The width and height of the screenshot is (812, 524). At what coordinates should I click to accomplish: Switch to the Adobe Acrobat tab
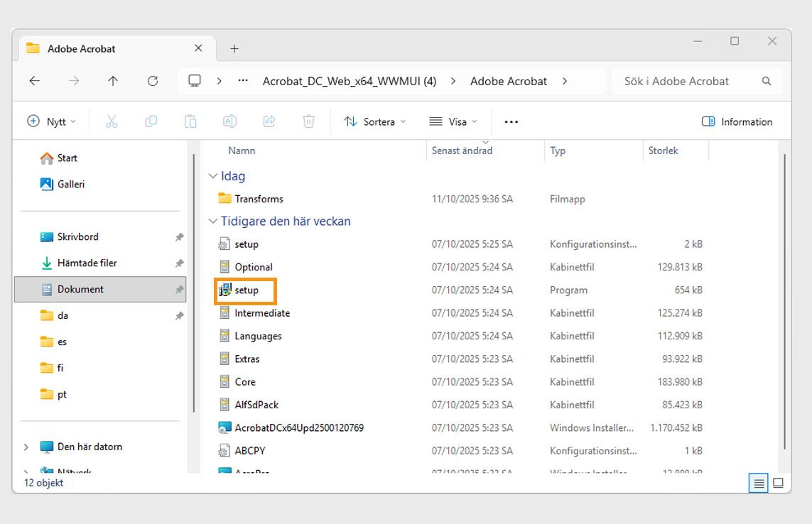[x=80, y=48]
